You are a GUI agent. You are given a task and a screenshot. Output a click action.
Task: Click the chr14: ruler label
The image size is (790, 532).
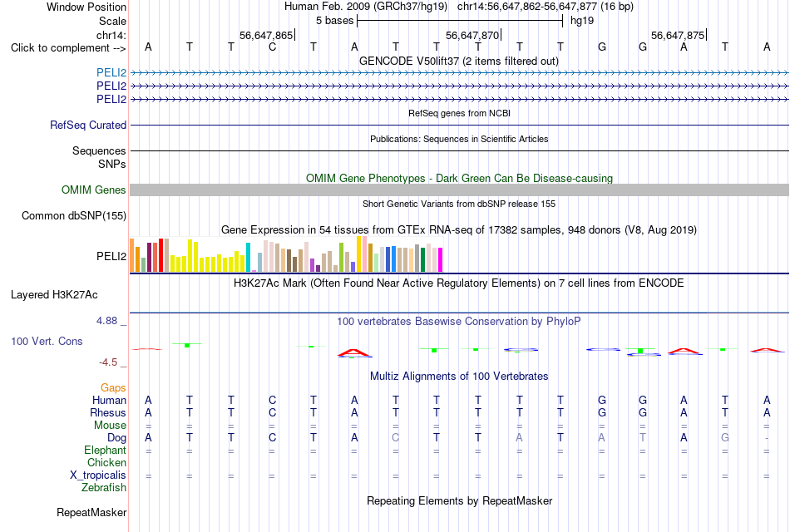point(111,35)
